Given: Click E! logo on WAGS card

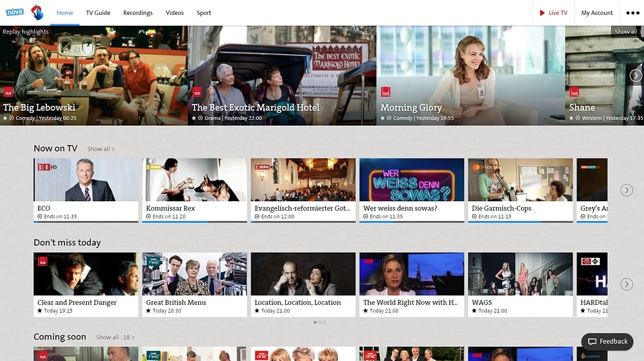Looking at the screenshot, I should coord(475,260).
